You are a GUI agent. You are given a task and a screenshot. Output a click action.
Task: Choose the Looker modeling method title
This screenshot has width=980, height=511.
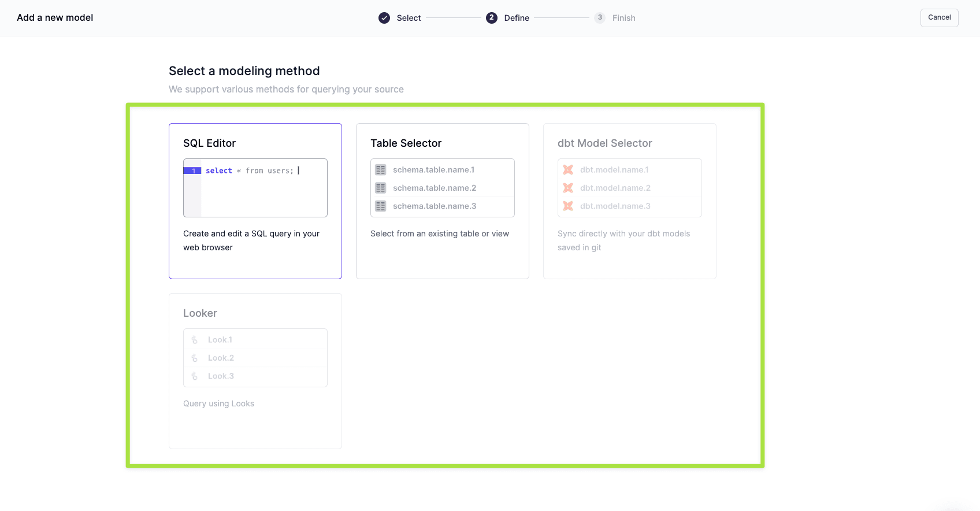(x=200, y=313)
